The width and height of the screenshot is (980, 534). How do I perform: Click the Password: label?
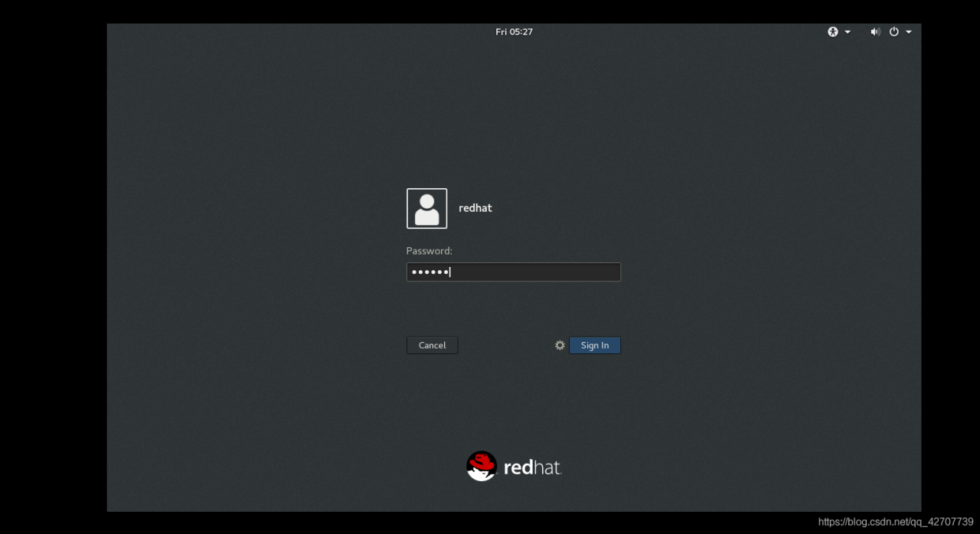tap(429, 251)
